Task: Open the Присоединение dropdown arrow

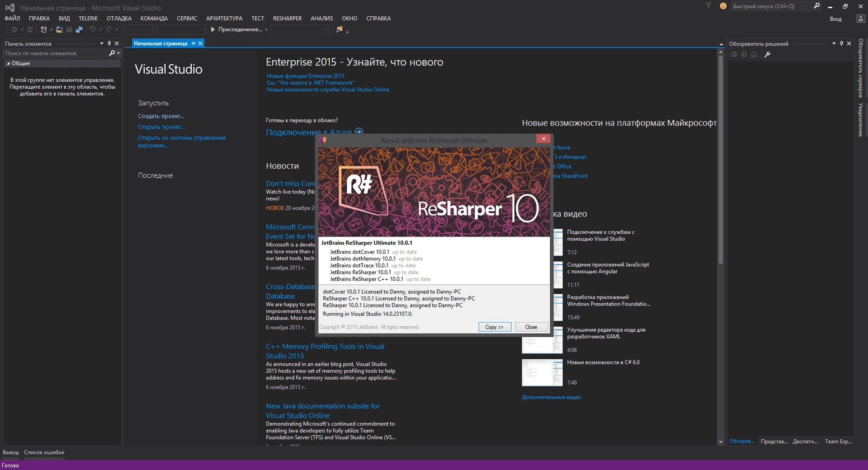Action: [266, 30]
